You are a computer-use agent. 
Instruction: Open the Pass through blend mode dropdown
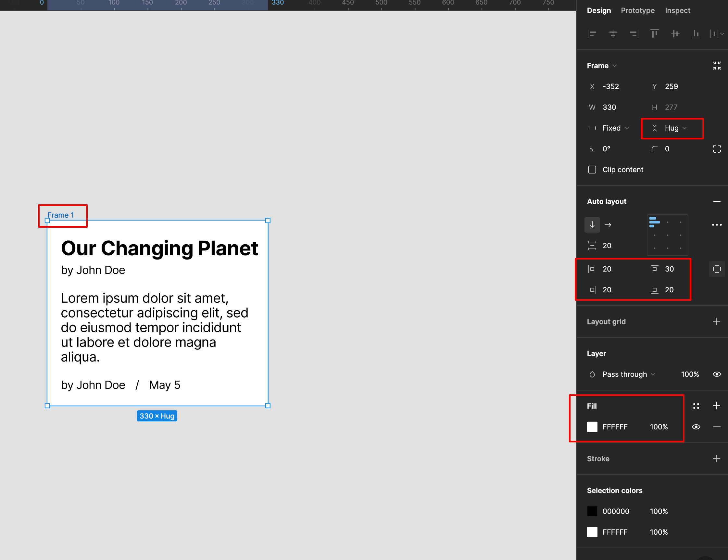tap(625, 374)
